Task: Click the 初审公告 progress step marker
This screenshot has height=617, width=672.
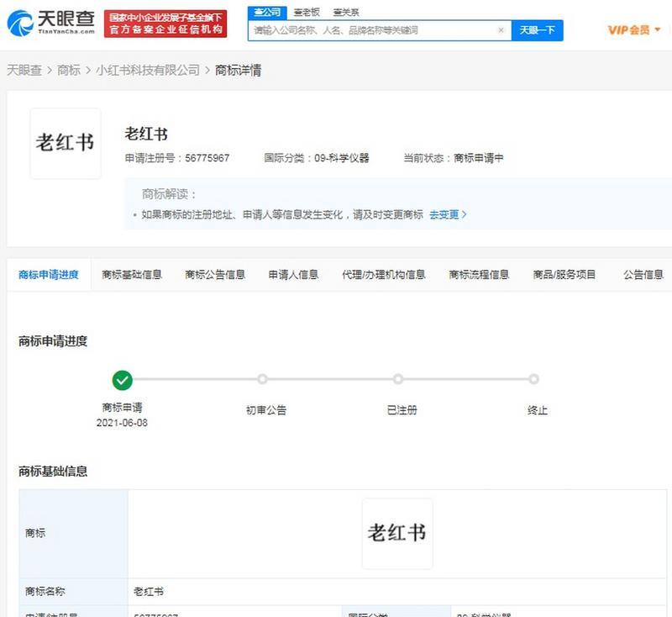Action: point(262,379)
